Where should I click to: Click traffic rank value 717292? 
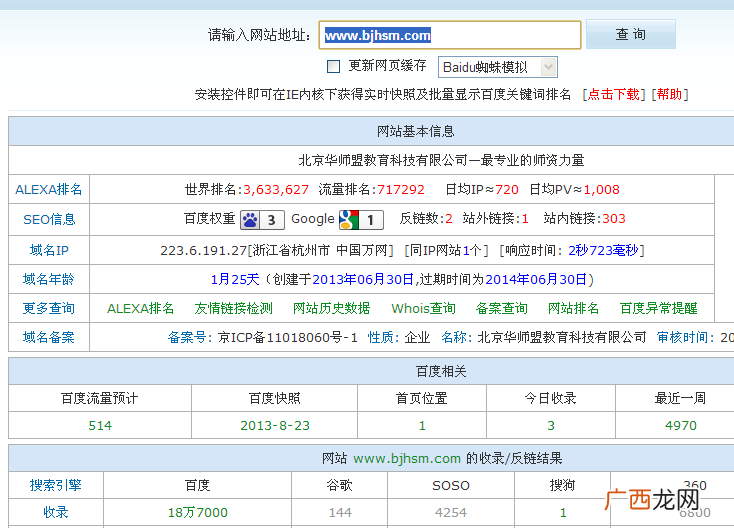[401, 190]
